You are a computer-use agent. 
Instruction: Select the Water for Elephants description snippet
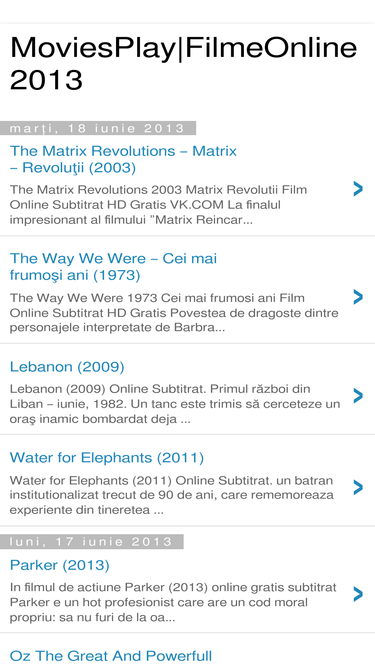tap(172, 495)
